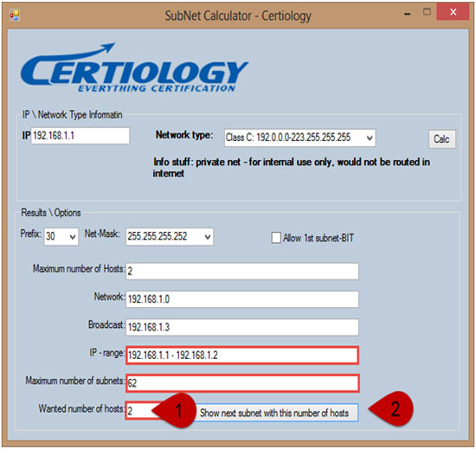Expand the Prefix dropdown showing 30

click(x=61, y=236)
